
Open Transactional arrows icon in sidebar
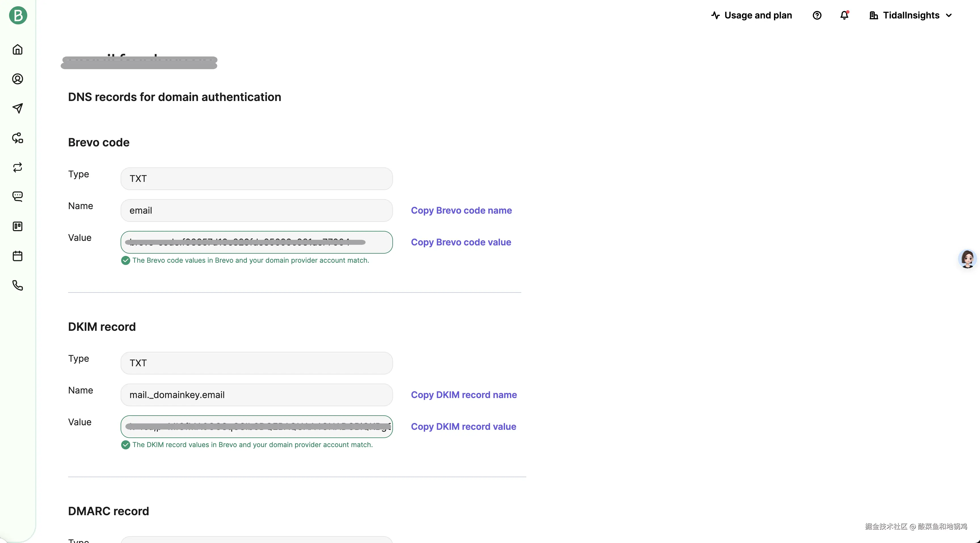pyautogui.click(x=18, y=167)
